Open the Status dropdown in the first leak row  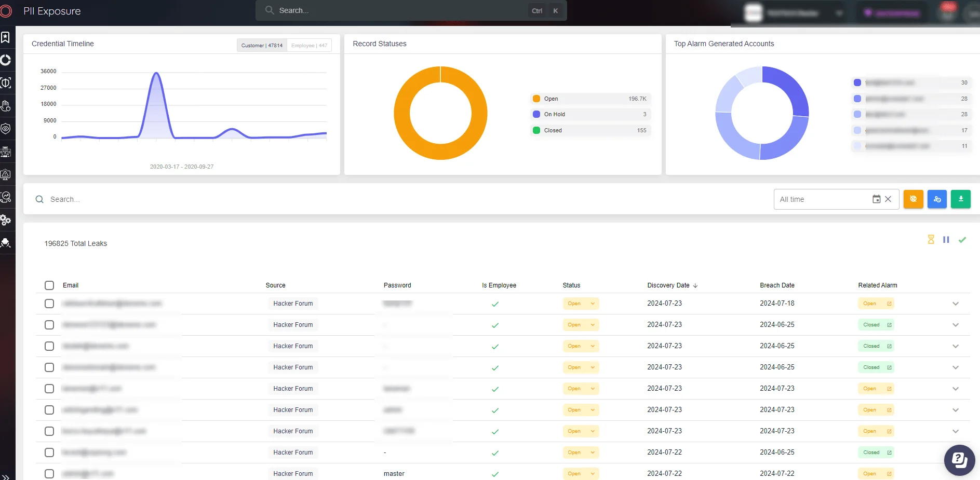pos(581,304)
